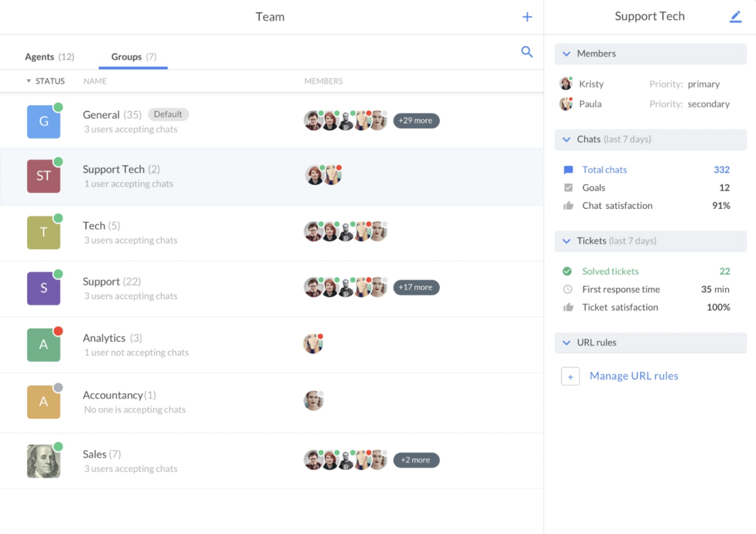756x534 pixels.
Task: Show +29 more members in General
Action: point(416,121)
